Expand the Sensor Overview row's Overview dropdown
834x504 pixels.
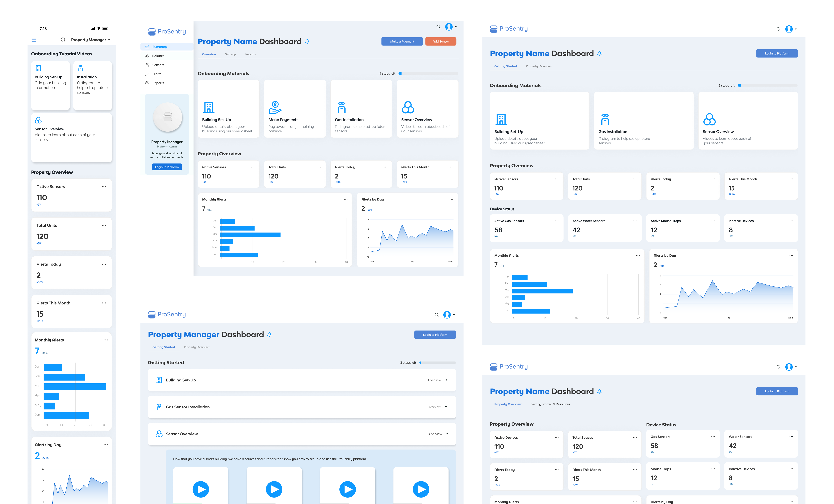[439, 434]
